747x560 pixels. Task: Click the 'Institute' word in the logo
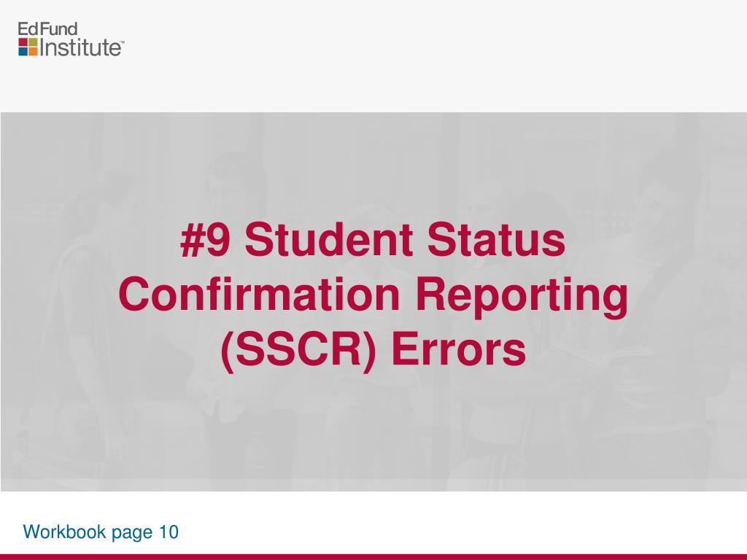(x=79, y=47)
